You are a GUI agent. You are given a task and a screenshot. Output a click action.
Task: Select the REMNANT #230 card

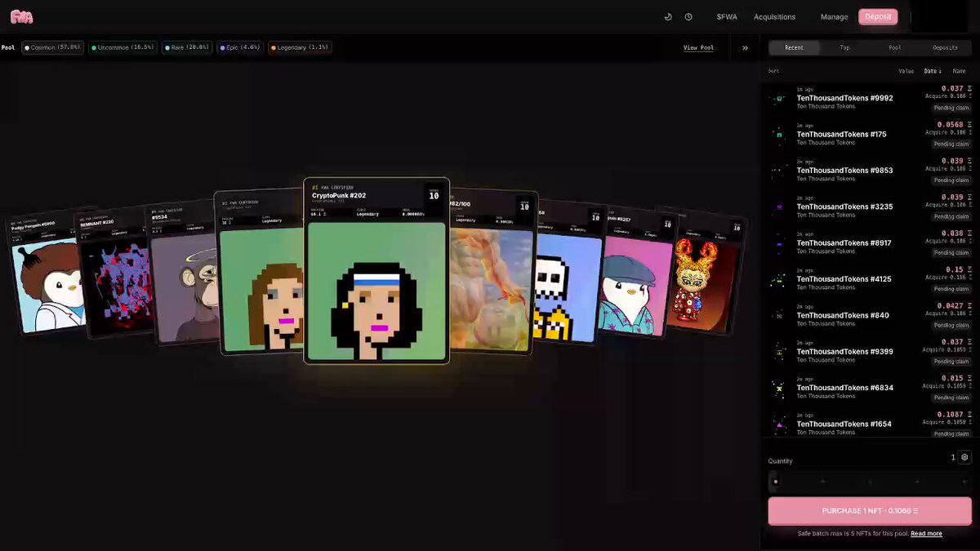click(114, 273)
